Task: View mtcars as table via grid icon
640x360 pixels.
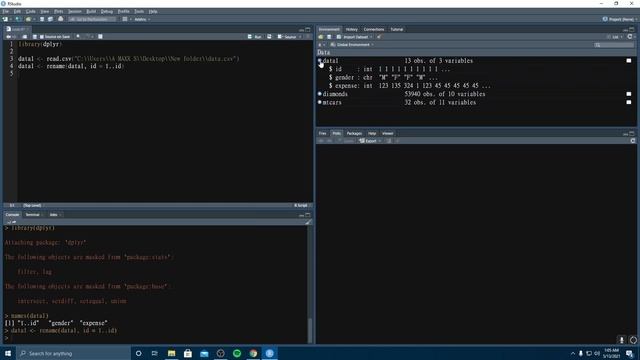Action: tap(629, 102)
